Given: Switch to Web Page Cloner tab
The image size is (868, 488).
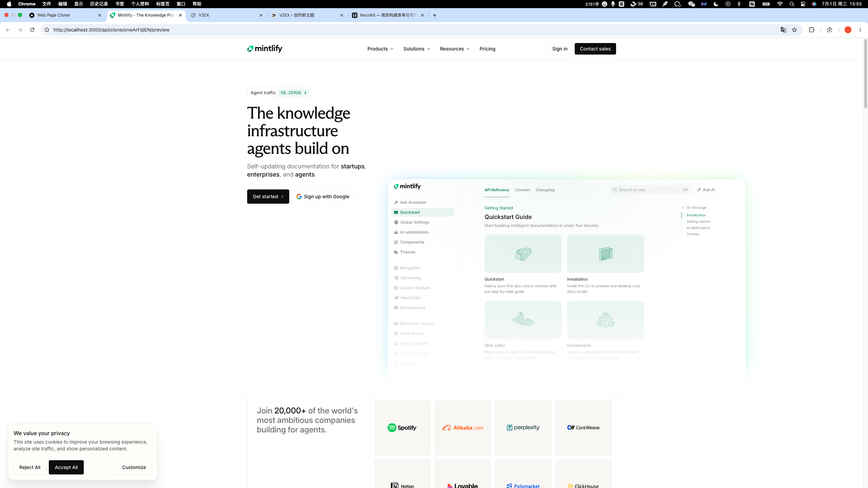Looking at the screenshot, I should (64, 15).
